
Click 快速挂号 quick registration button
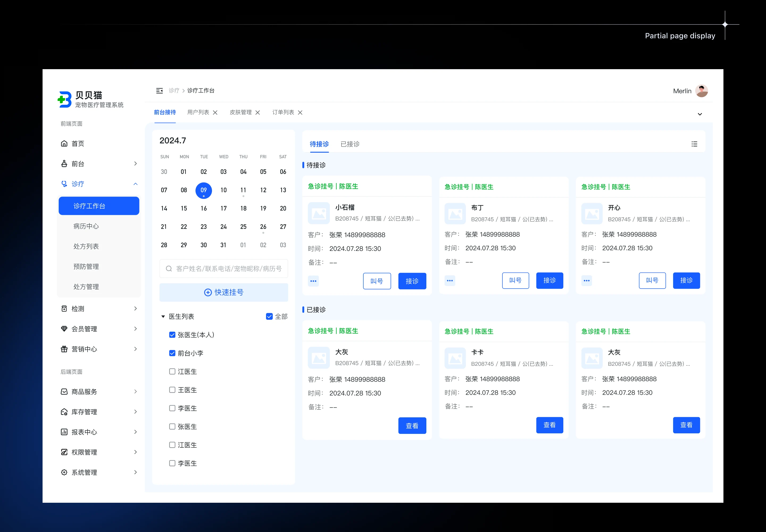coord(224,292)
